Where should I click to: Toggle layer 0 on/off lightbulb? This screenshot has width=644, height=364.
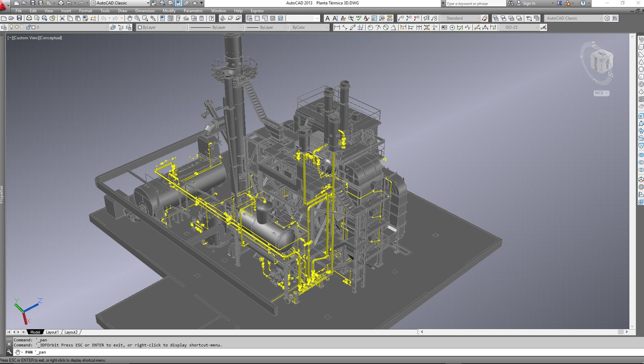(x=11, y=27)
